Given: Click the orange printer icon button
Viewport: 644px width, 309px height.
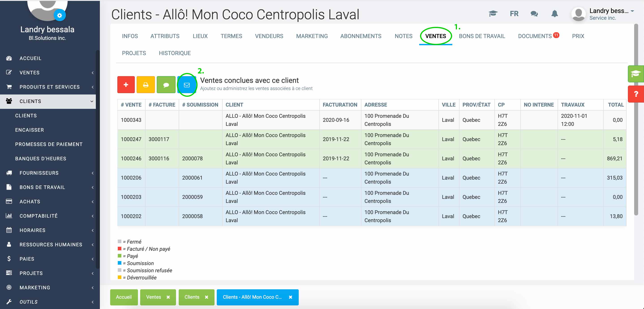Looking at the screenshot, I should coord(146,85).
